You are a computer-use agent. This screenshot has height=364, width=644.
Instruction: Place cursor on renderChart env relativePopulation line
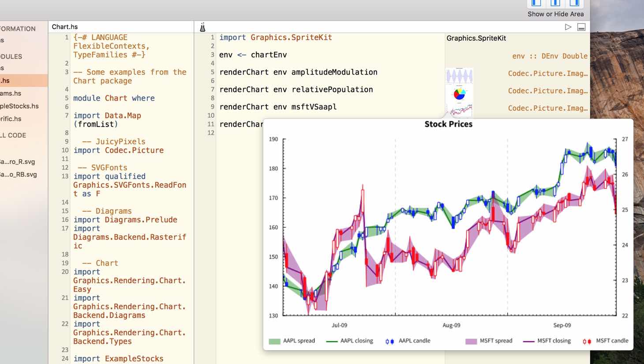click(x=296, y=90)
